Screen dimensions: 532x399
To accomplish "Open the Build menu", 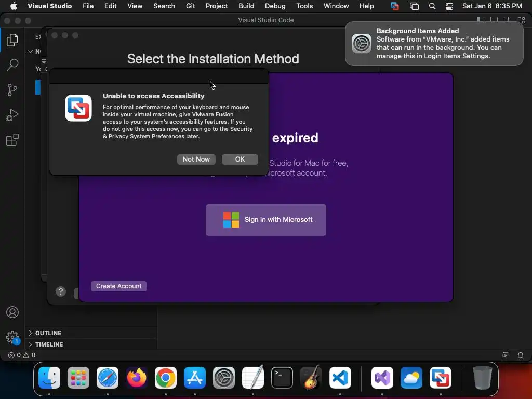I will 246,6.
